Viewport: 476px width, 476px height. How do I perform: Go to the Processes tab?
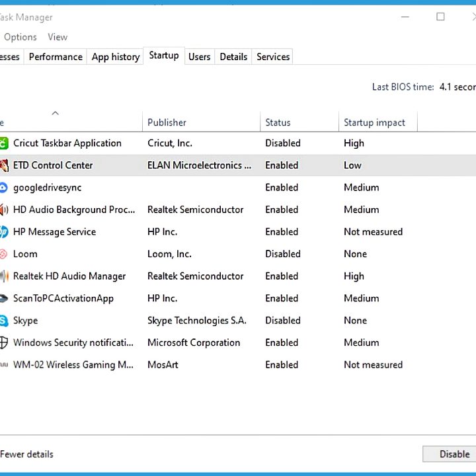click(11, 57)
